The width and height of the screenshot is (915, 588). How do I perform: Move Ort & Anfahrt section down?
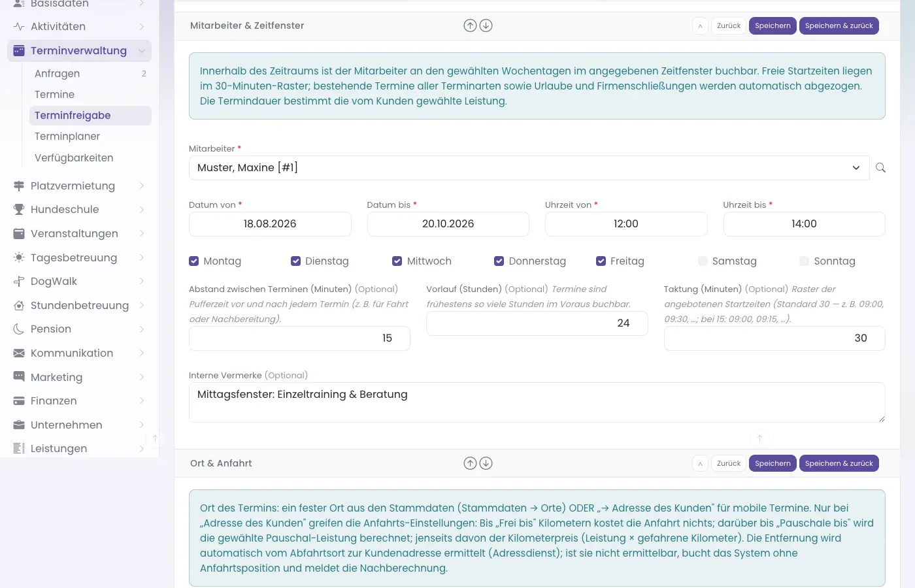(486, 463)
